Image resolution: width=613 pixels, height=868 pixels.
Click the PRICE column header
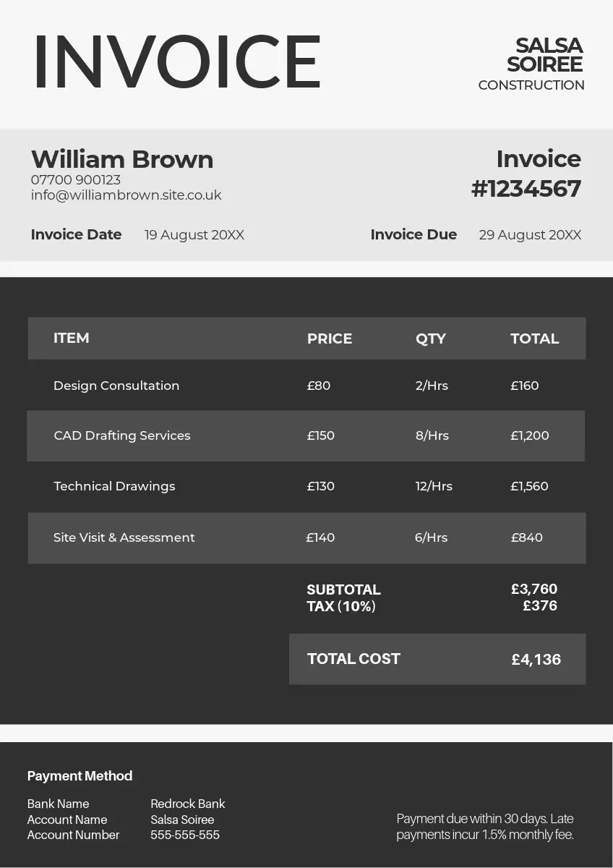click(x=330, y=339)
